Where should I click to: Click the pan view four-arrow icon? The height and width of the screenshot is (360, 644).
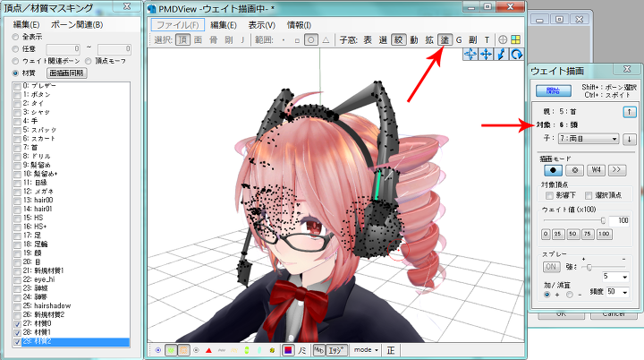pyautogui.click(x=486, y=55)
